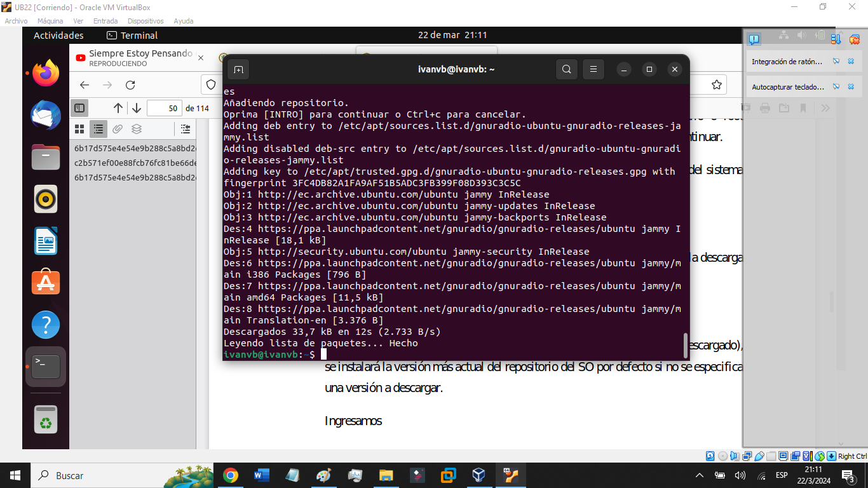
Task: Open the Help question-mark dock icon
Action: click(x=46, y=325)
